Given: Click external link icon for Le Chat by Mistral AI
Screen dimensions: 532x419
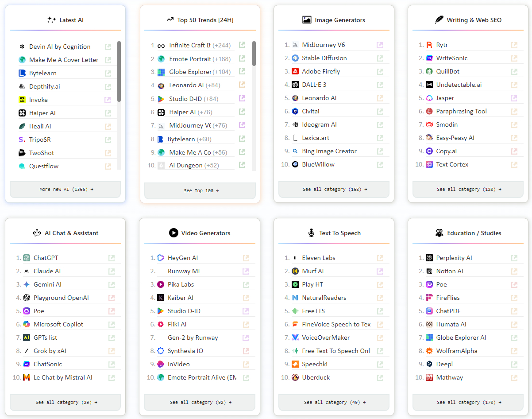Looking at the screenshot, I should coord(112,378).
